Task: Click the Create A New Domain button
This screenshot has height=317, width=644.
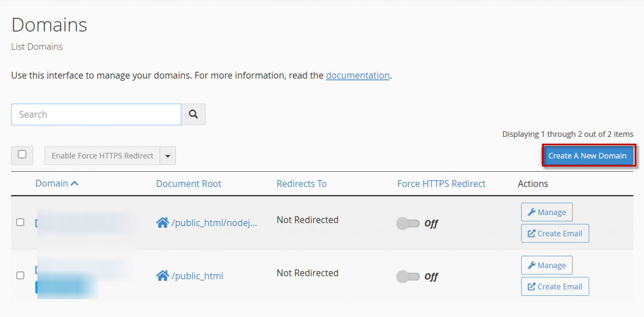Action: (x=587, y=156)
